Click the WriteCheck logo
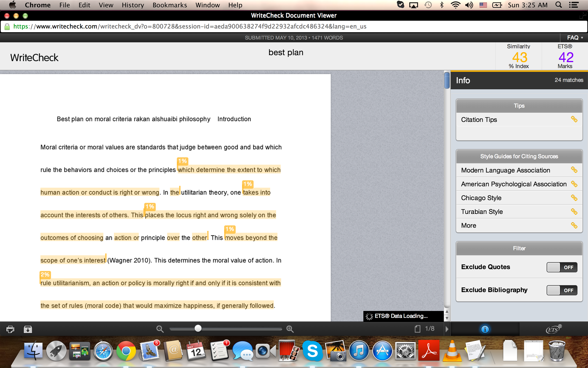588x368 pixels. [x=34, y=58]
